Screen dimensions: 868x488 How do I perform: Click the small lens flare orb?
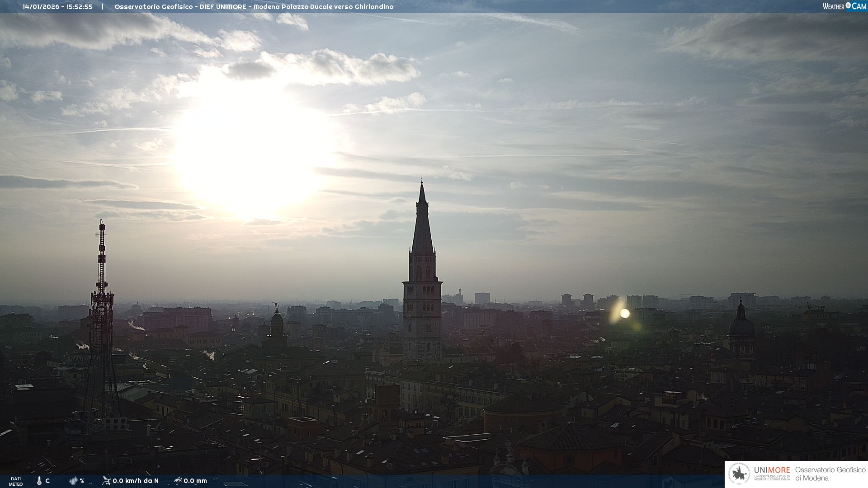click(x=625, y=313)
